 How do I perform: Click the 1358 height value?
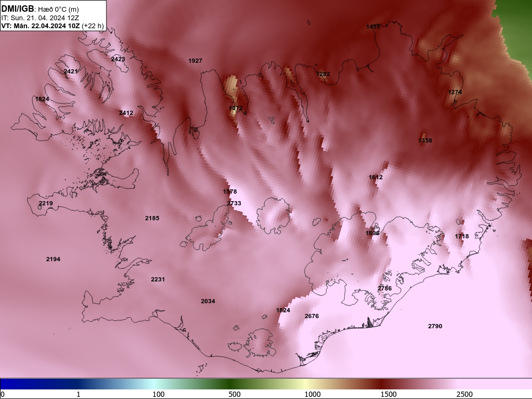pyautogui.click(x=425, y=140)
